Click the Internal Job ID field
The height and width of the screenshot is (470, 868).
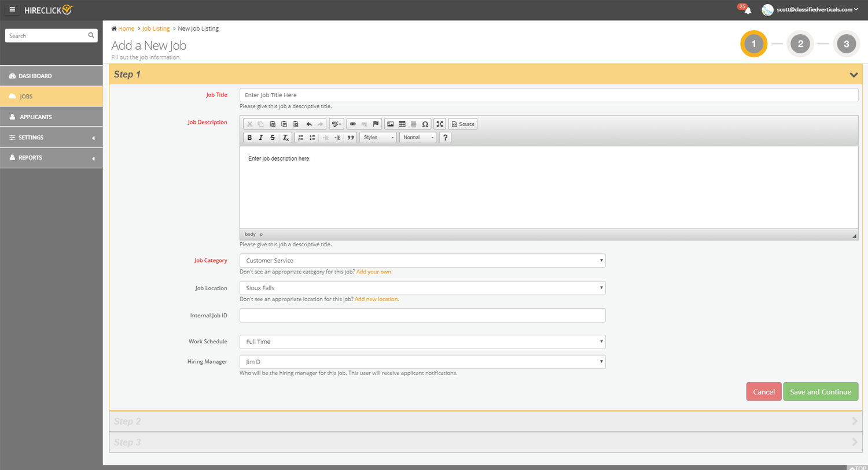pyautogui.click(x=422, y=315)
